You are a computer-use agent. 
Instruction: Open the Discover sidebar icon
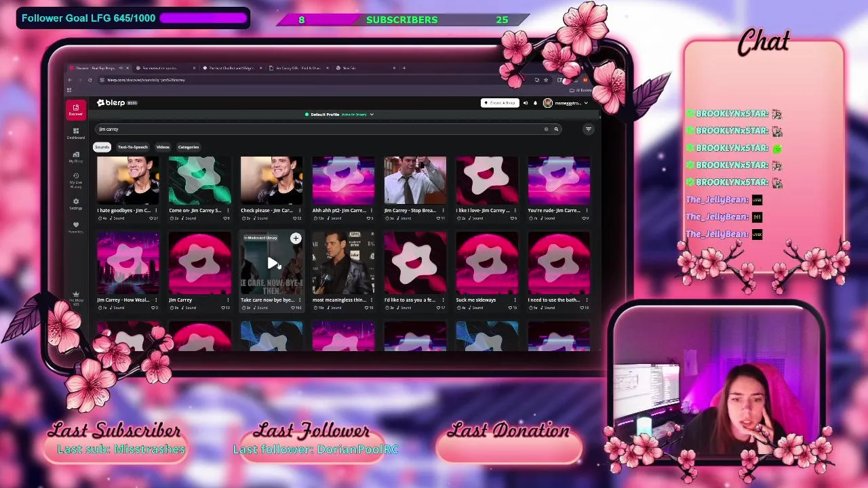coord(76,110)
